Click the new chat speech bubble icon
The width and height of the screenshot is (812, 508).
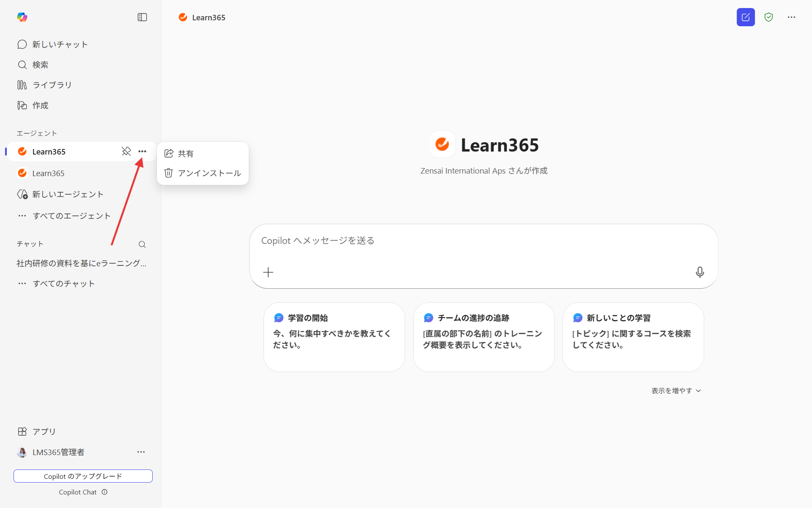tap(22, 44)
